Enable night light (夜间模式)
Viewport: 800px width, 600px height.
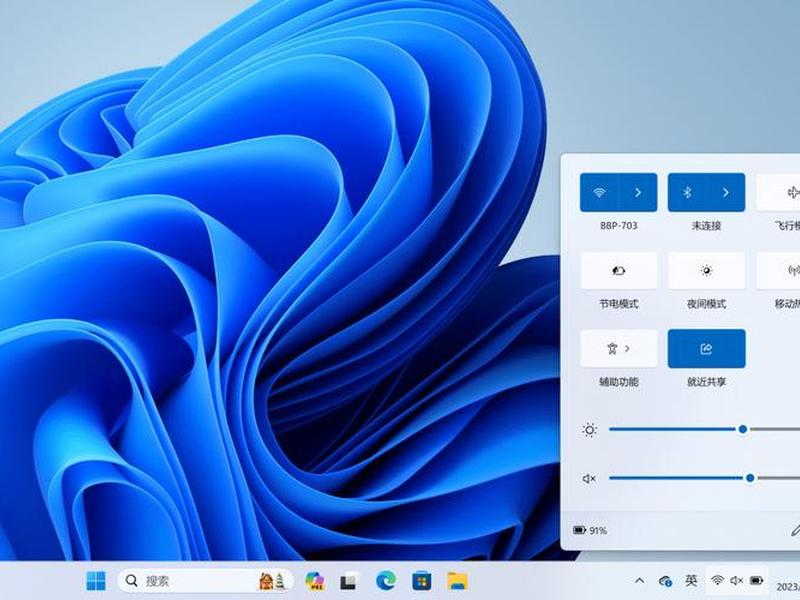coord(706,270)
